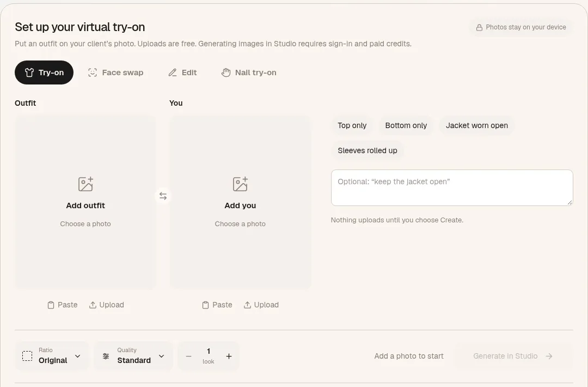The image size is (588, 387).
Task: Toggle the Jacket worn open chip
Action: [476, 125]
